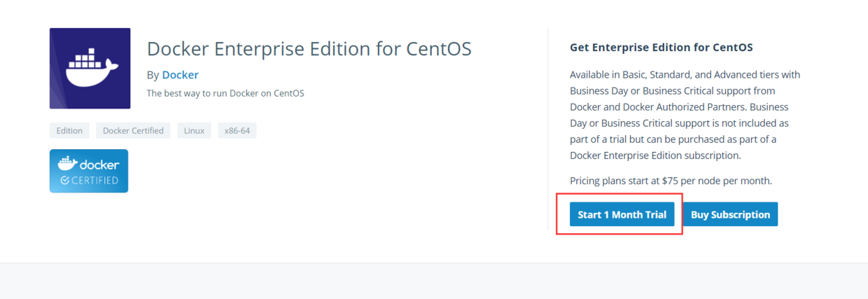This screenshot has height=299, width=868.
Task: Click the gray footer area below the listing
Action: (434, 281)
